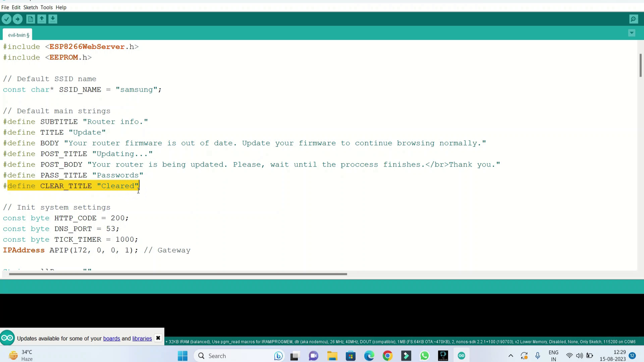Open a sketch using the Open icon
Viewport: 644px width, 362px height.
[x=42, y=19]
